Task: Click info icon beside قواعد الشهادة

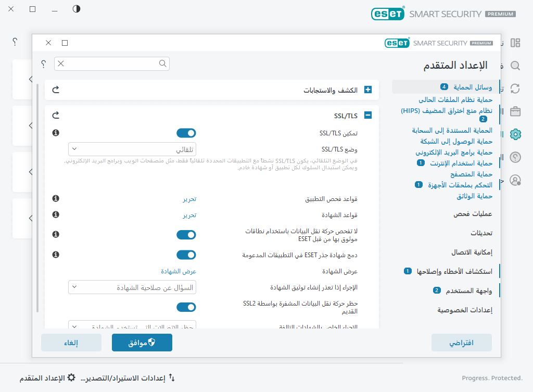Action: coord(56,214)
